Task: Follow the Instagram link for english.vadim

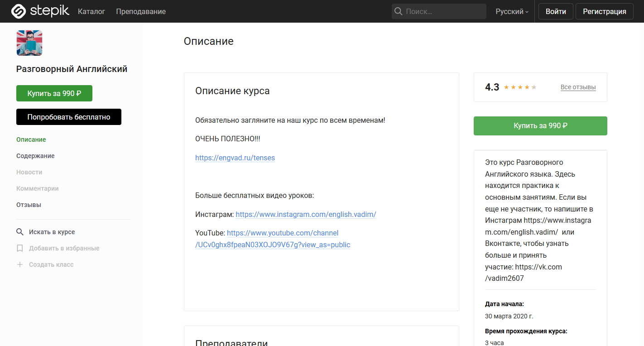Action: (305, 214)
